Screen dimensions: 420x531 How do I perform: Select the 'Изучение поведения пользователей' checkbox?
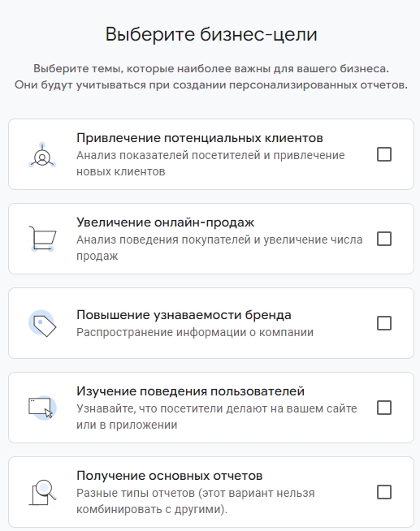(x=384, y=408)
